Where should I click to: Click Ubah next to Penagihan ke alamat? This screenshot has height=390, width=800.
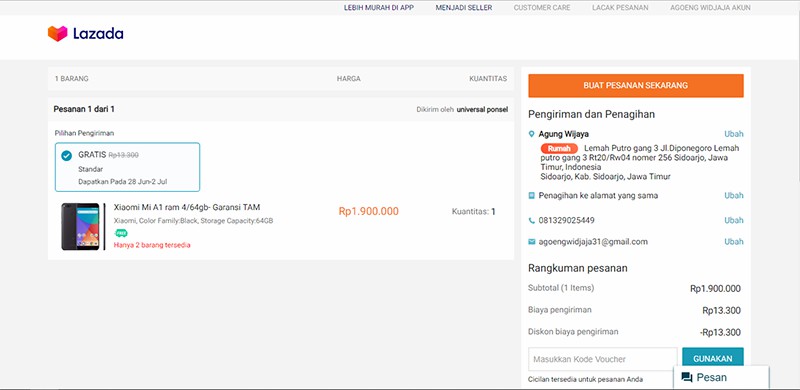coord(734,196)
